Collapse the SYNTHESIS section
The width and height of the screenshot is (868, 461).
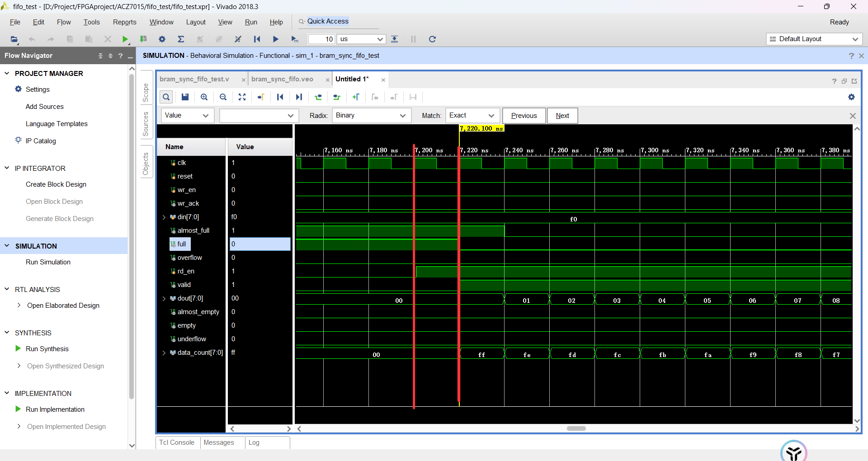click(x=7, y=333)
